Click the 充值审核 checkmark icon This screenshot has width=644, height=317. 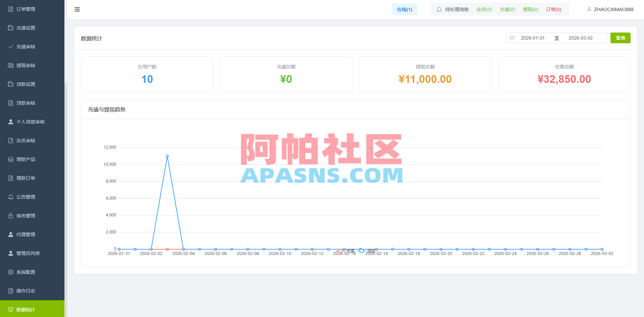pyautogui.click(x=11, y=47)
